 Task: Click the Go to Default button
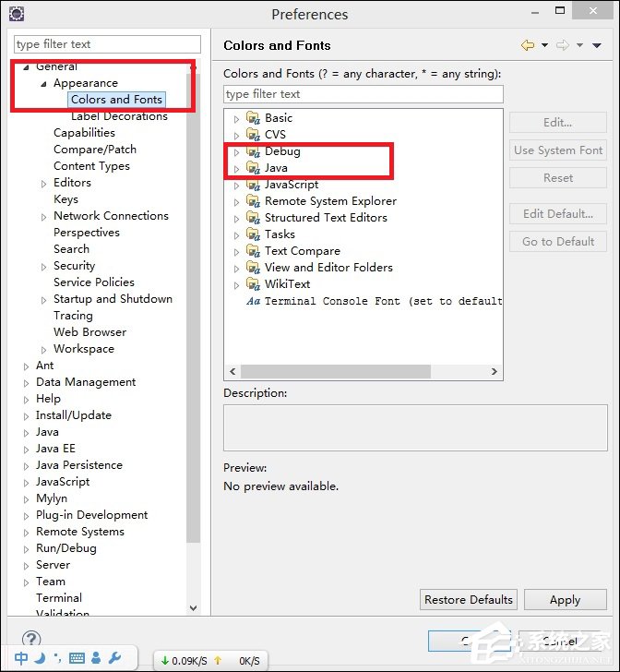558,242
